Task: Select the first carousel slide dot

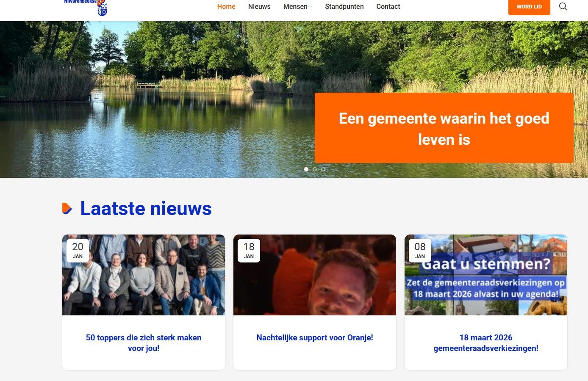Action: point(306,169)
